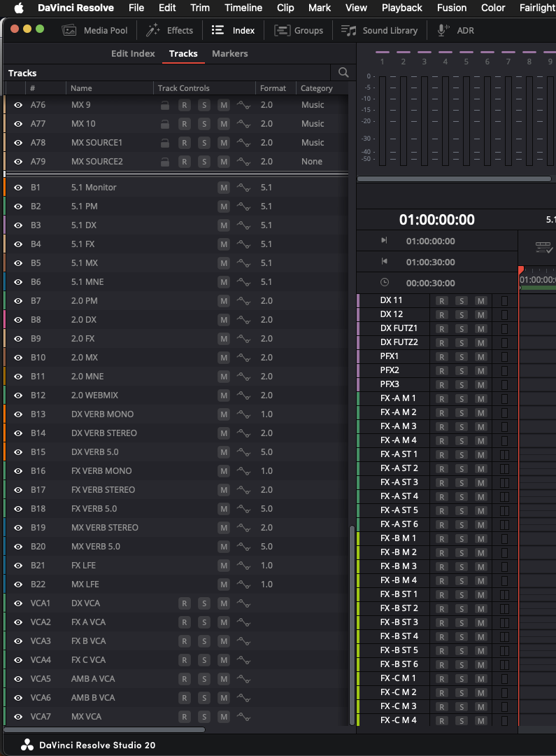Select the Tracks tab
556x756 pixels.
pyautogui.click(x=183, y=53)
